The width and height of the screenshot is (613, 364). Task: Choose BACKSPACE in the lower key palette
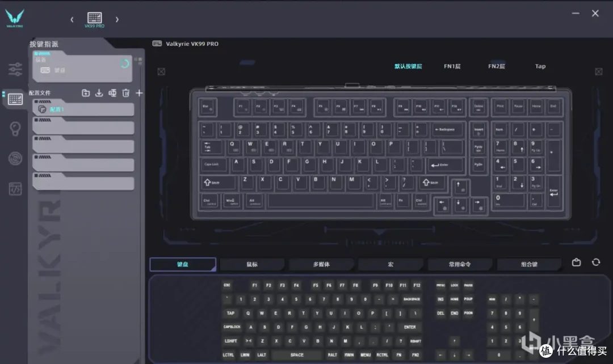(412, 299)
